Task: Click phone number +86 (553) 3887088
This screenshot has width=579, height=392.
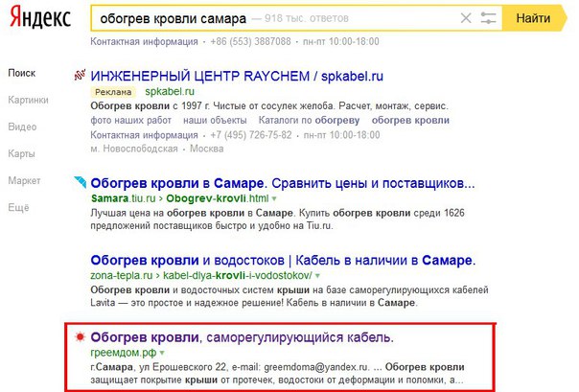Action: tap(251, 42)
